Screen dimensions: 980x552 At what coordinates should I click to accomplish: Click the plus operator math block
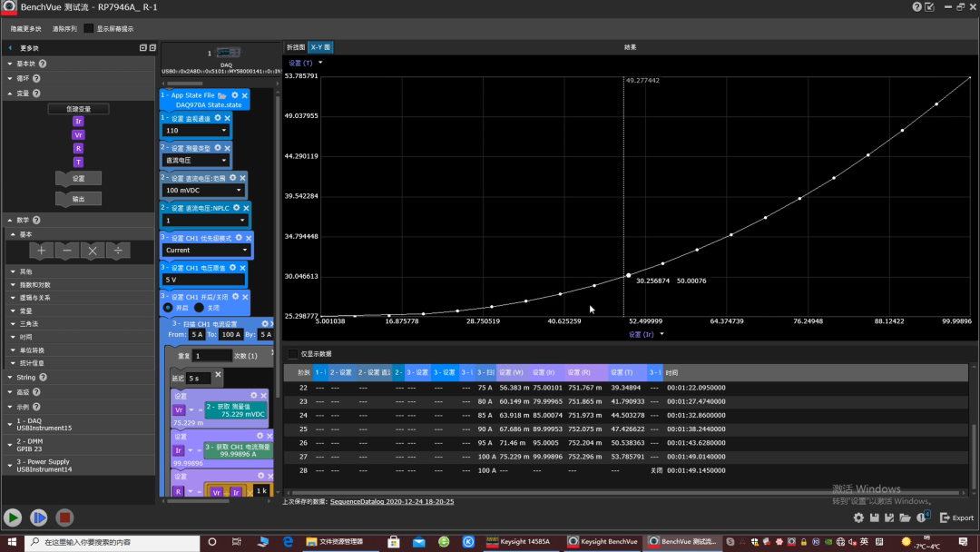[41, 251]
